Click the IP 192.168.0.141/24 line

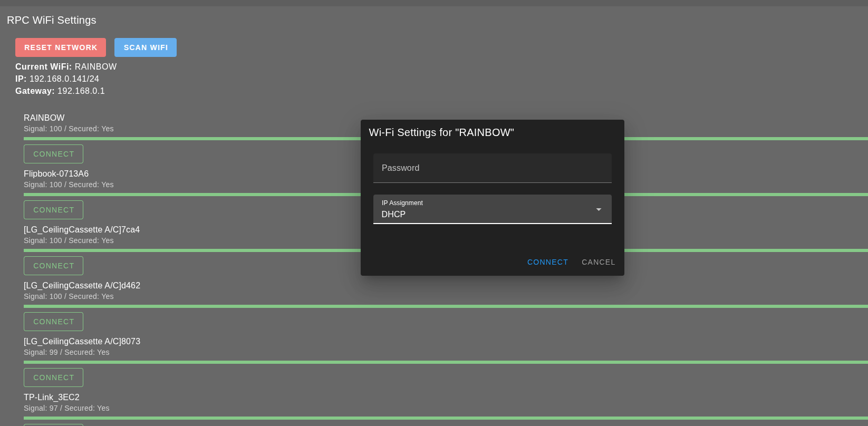pos(57,79)
